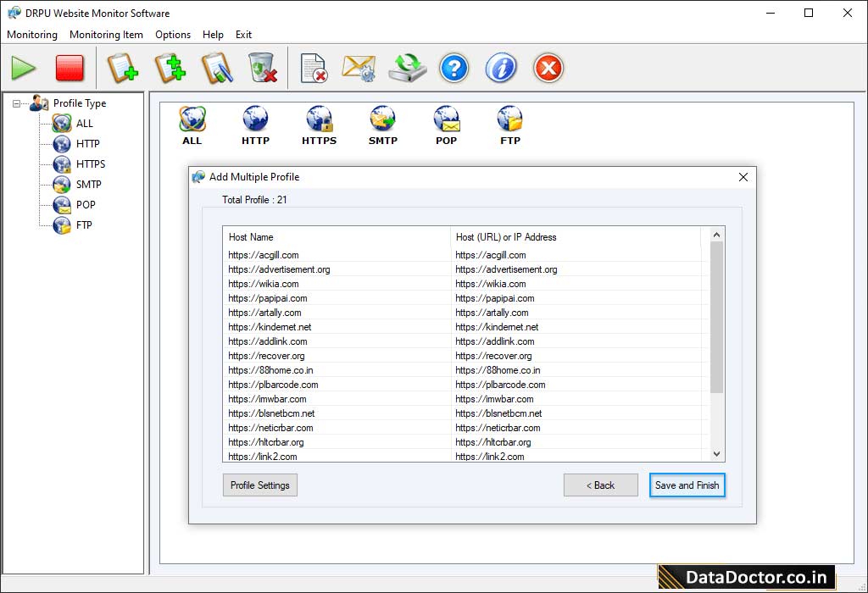Click https://wikia.com in the IP Address column

coord(491,284)
